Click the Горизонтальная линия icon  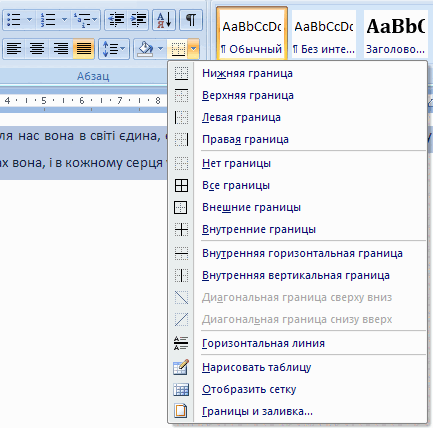click(x=181, y=343)
